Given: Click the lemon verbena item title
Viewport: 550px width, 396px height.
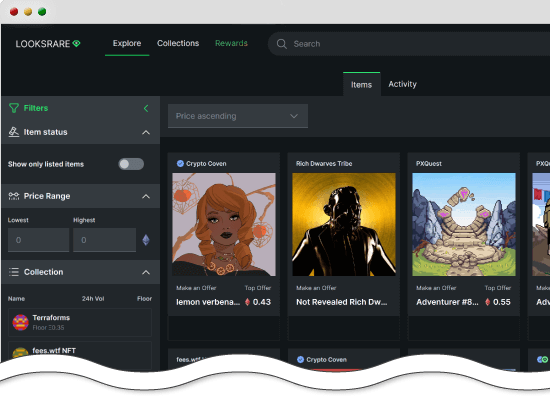Looking at the screenshot, I should pyautogui.click(x=208, y=302).
